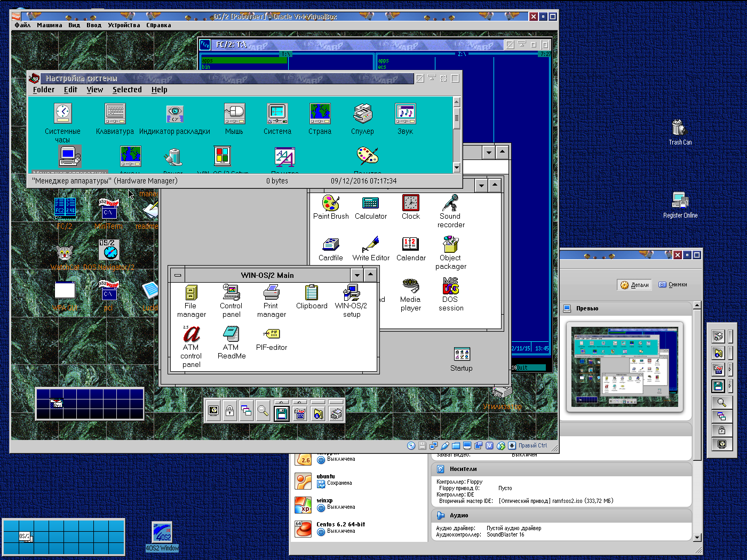Screen dimensions: 747x560
Task: Click the Accessories window down-arrow button
Action: point(481,186)
